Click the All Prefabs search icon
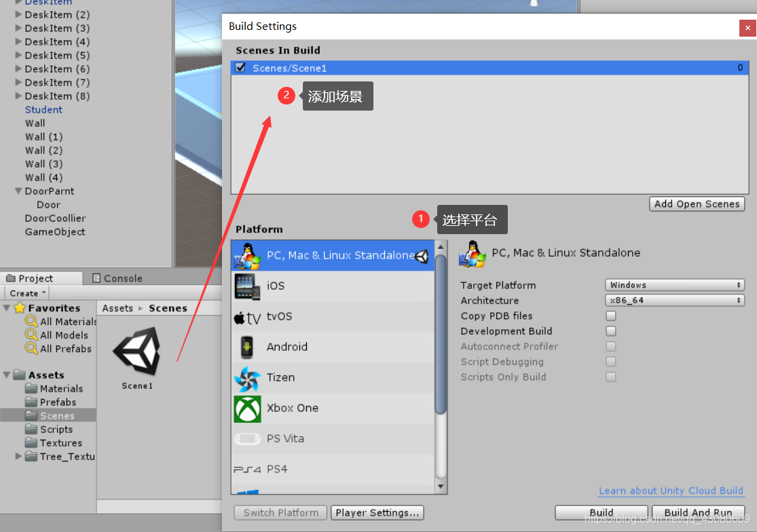757x532 pixels. tap(31, 347)
